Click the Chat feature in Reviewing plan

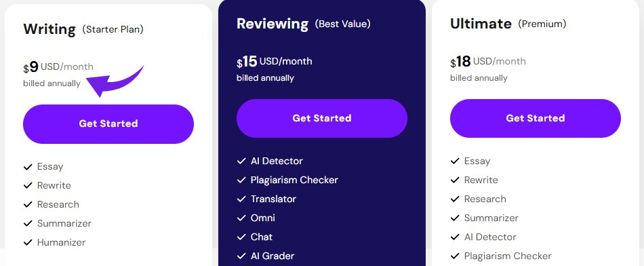coord(262,237)
